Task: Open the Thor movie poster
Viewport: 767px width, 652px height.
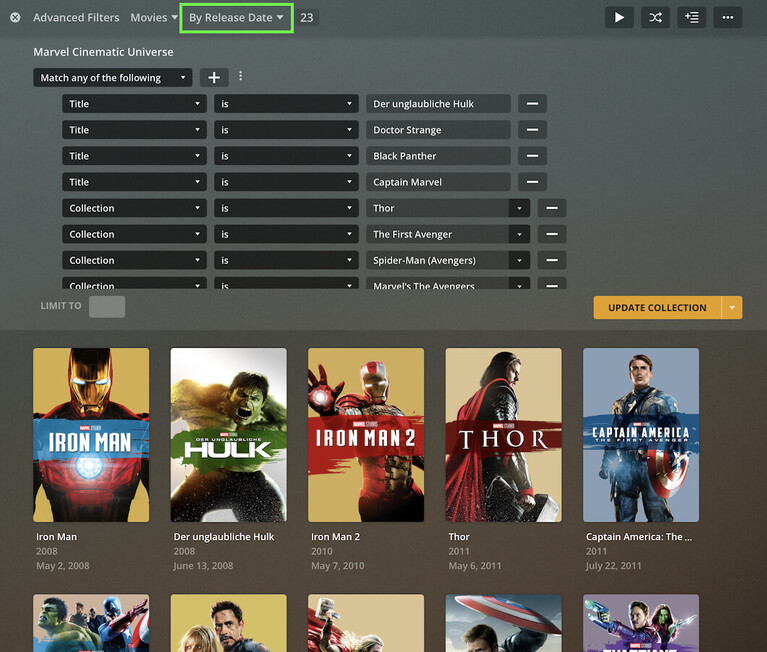Action: [x=503, y=435]
